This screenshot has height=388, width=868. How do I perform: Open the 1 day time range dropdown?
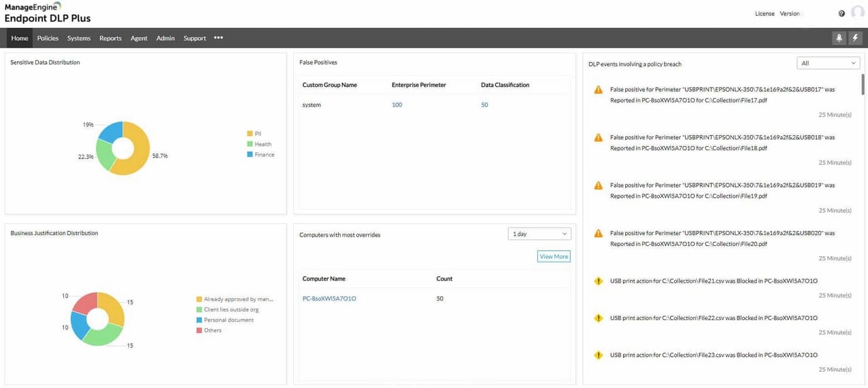[x=539, y=234]
